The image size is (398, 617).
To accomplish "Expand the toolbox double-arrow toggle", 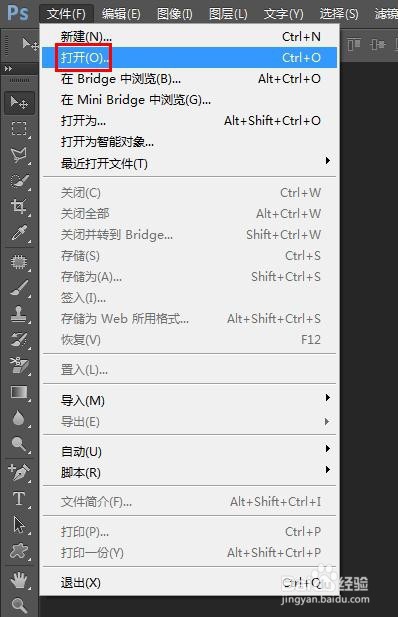I will [x=8, y=69].
